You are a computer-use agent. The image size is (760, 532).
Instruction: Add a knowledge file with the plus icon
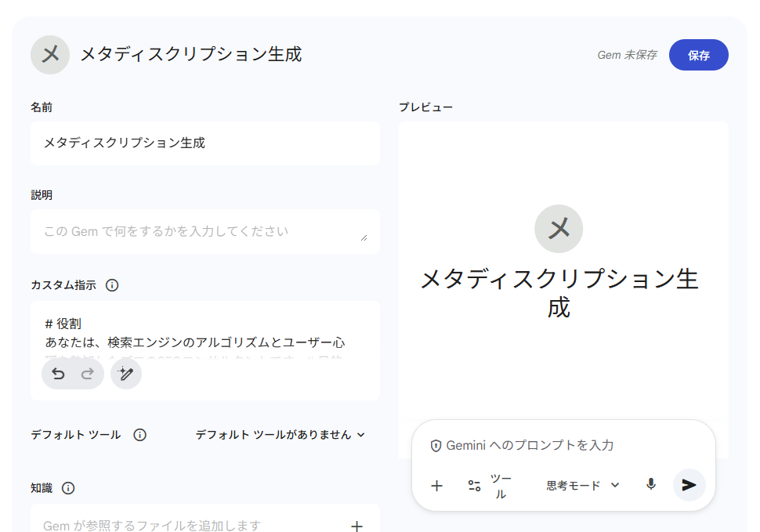pos(356,526)
